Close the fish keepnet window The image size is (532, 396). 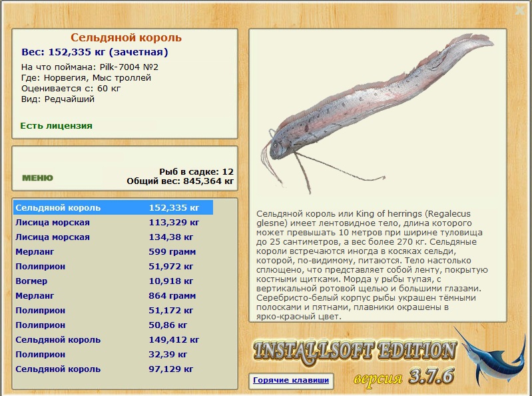pyautogui.click(x=520, y=11)
